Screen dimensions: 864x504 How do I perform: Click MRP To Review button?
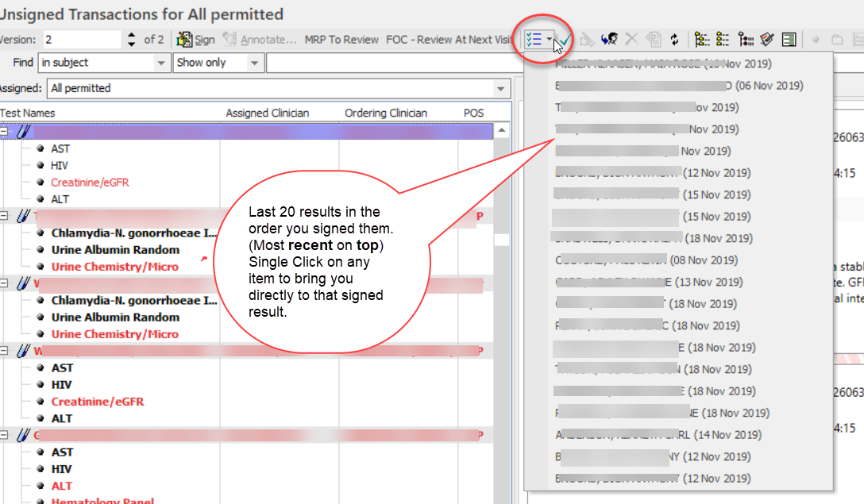(x=341, y=40)
